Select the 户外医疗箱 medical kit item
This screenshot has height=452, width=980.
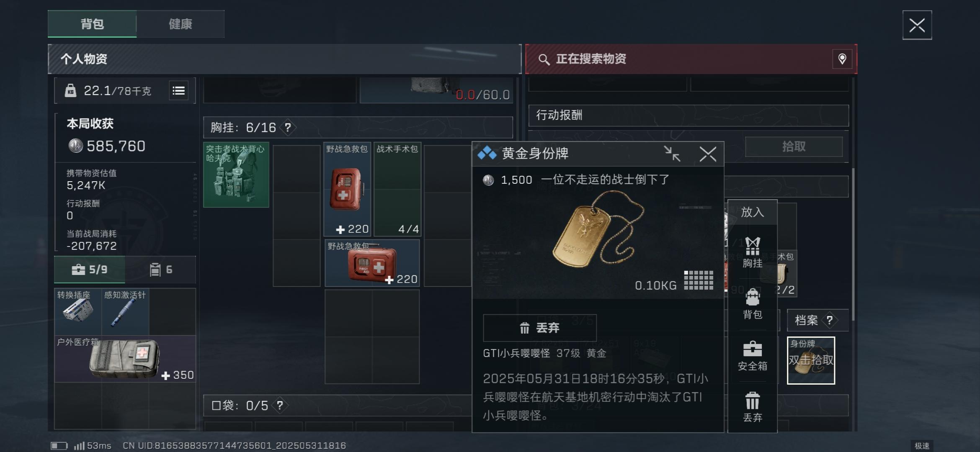pos(125,359)
